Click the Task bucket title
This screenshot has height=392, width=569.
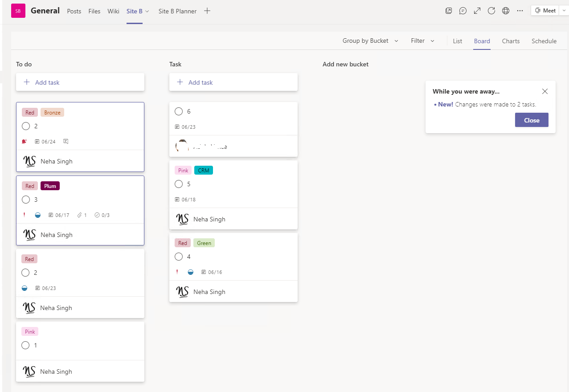tap(176, 64)
